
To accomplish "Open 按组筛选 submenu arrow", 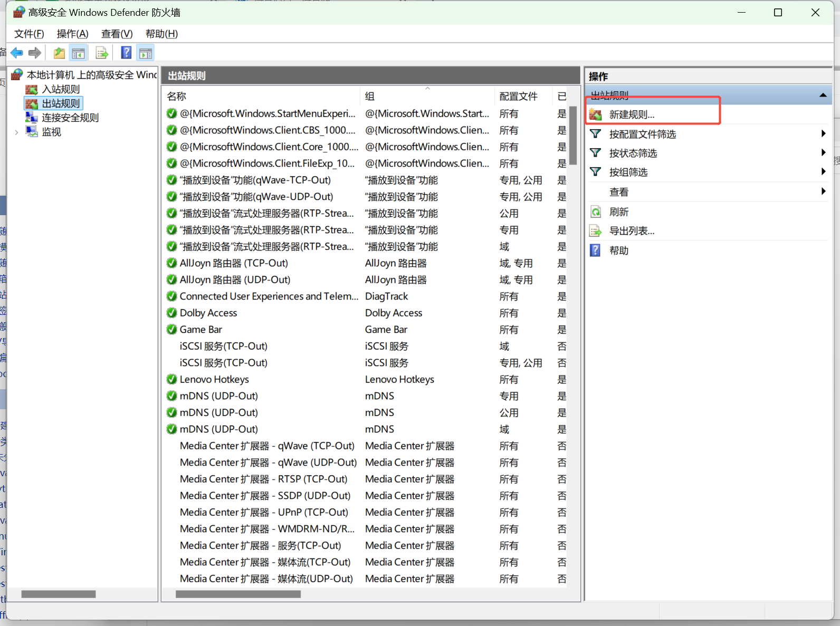I will point(823,172).
